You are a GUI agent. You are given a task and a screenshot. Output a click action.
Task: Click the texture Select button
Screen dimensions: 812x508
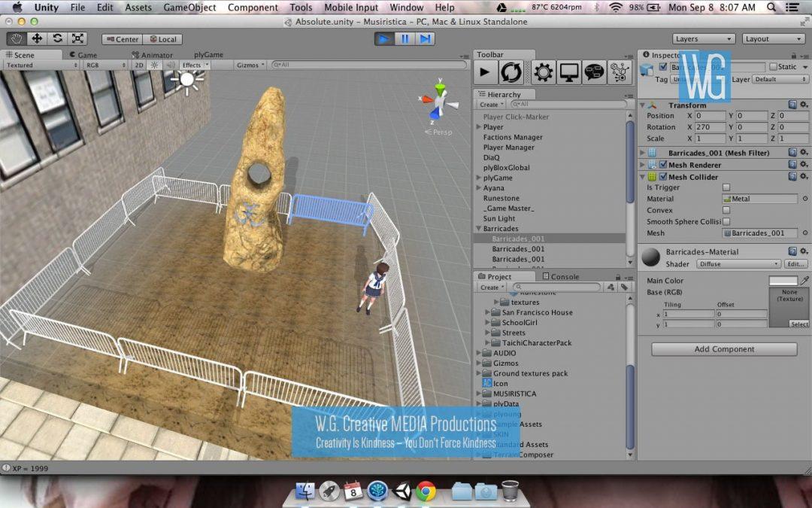[798, 324]
